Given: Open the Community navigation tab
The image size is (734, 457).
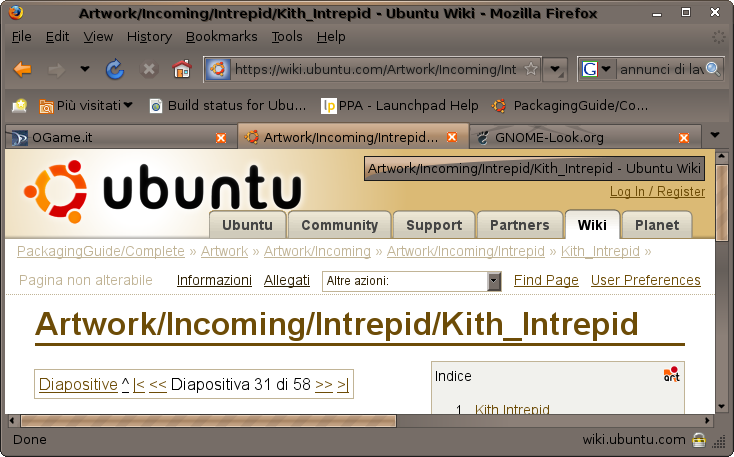Looking at the screenshot, I should (339, 225).
